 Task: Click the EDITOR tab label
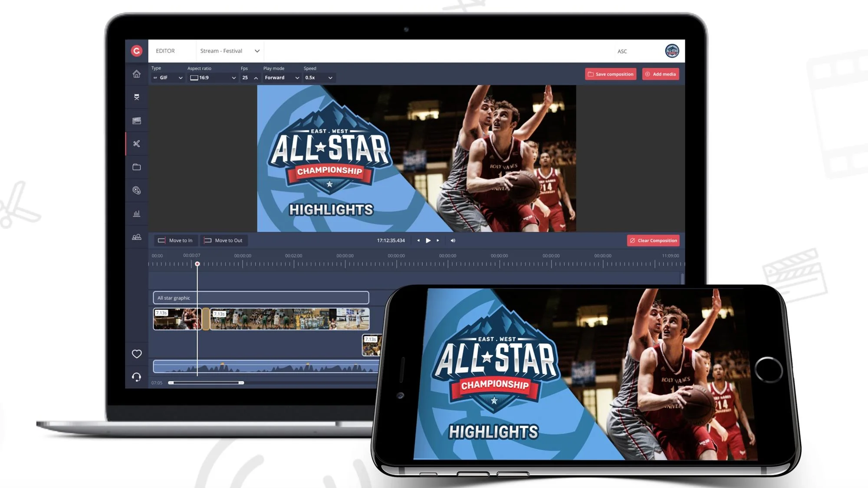point(165,51)
